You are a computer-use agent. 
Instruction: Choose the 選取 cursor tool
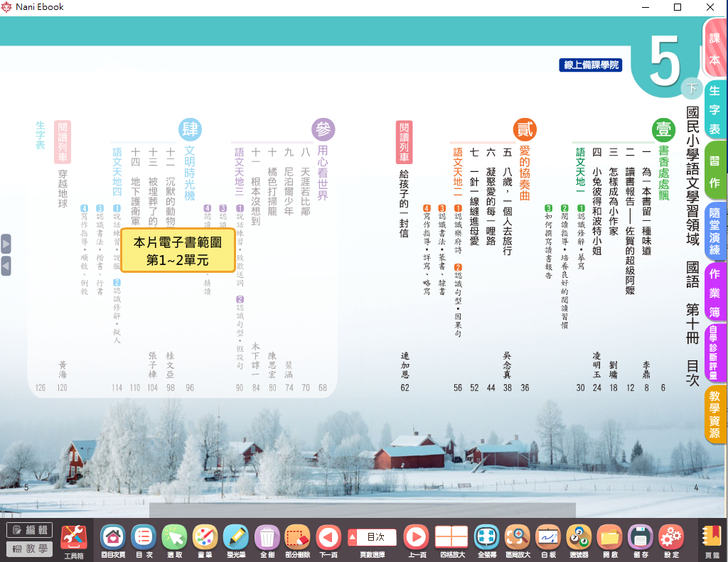tap(174, 538)
